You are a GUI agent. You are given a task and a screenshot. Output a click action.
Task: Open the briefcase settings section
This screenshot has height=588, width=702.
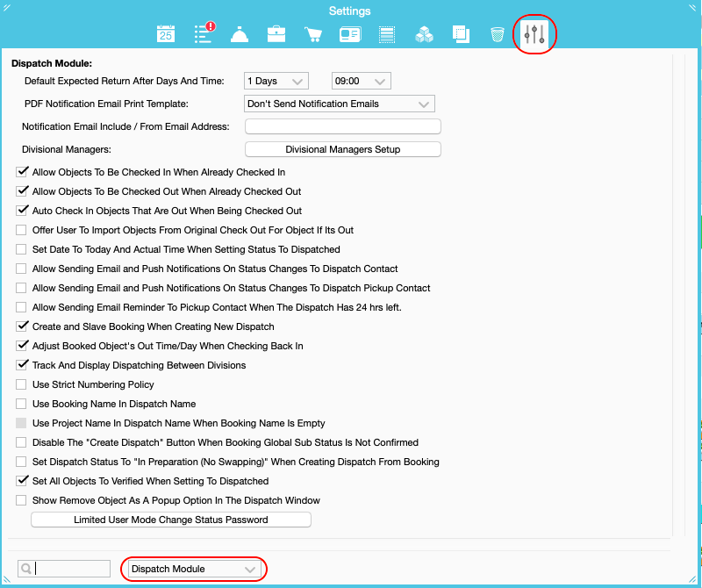coord(276,32)
